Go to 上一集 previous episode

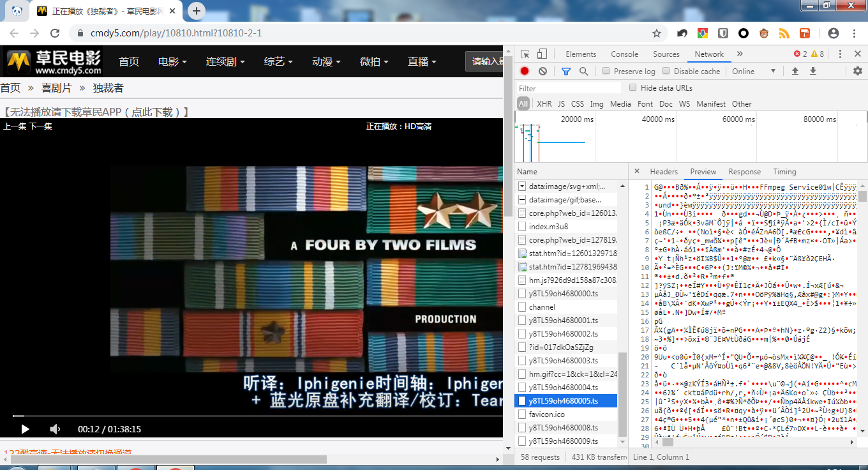[x=15, y=126]
